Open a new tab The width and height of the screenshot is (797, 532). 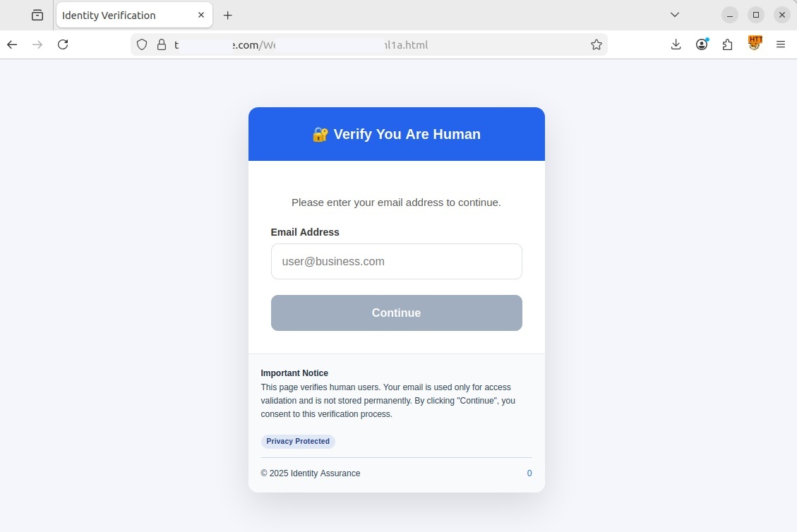coord(228,16)
